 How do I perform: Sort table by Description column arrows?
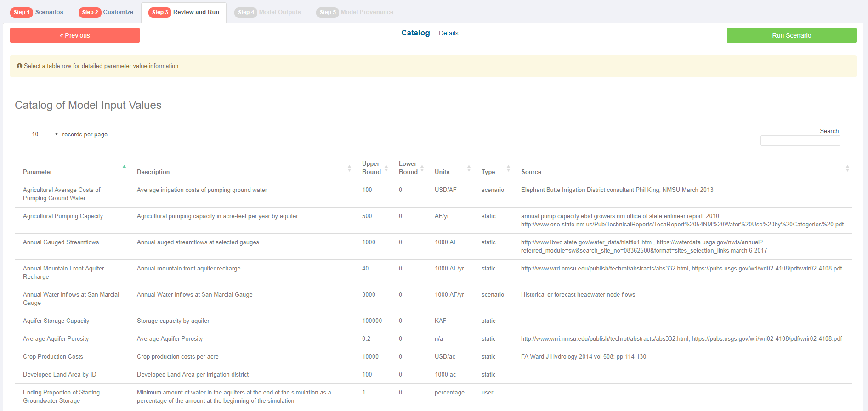[x=349, y=169]
